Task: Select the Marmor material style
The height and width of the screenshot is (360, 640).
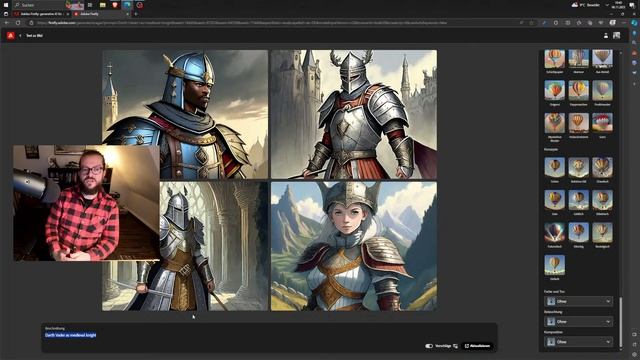Action: tap(578, 59)
